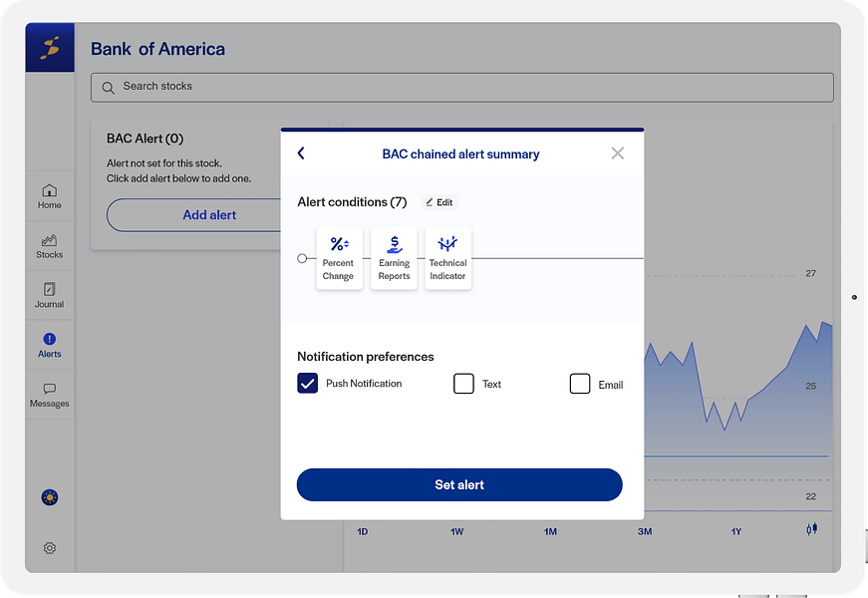Click the 'Notification preferences' heading
The height and width of the screenshot is (598, 868).
pos(366,357)
